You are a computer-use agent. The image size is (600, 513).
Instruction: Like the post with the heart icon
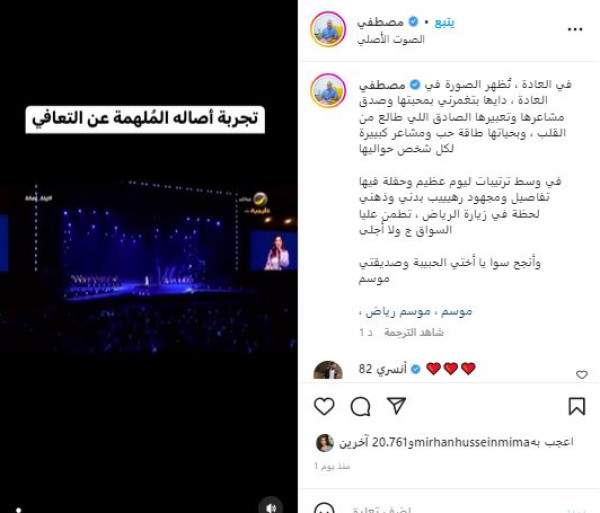324,406
